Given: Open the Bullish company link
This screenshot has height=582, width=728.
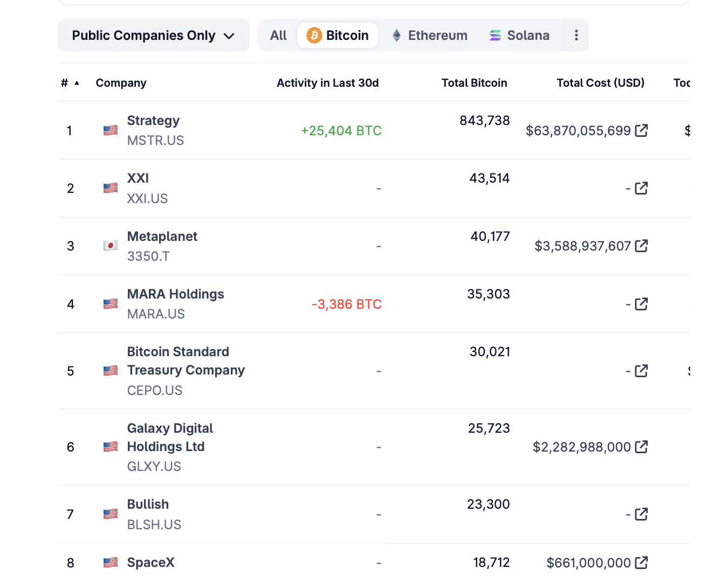Looking at the screenshot, I should [148, 504].
